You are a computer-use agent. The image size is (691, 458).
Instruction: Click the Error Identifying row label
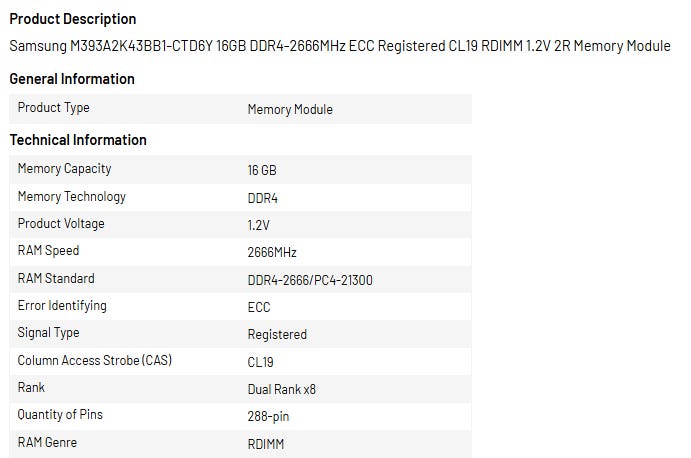click(62, 306)
